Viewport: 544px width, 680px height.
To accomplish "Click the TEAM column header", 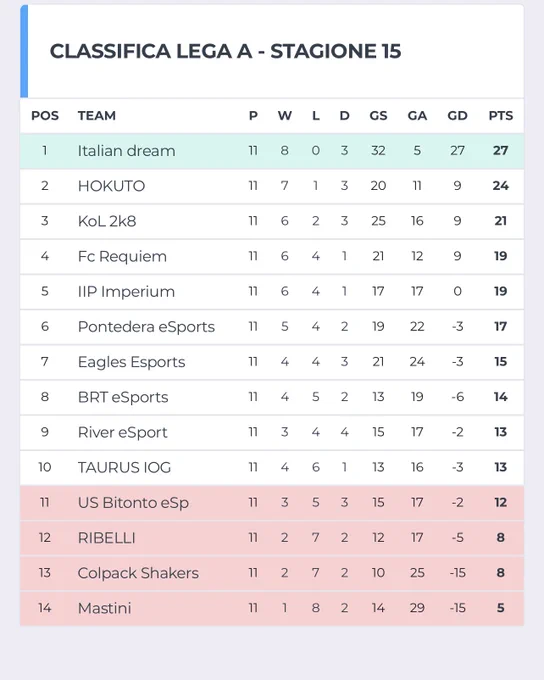I will point(97,116).
